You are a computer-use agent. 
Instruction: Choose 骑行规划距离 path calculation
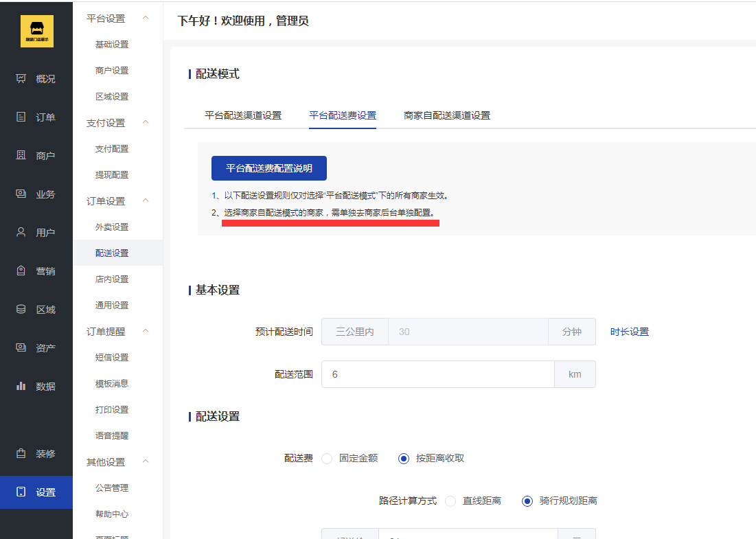527,501
